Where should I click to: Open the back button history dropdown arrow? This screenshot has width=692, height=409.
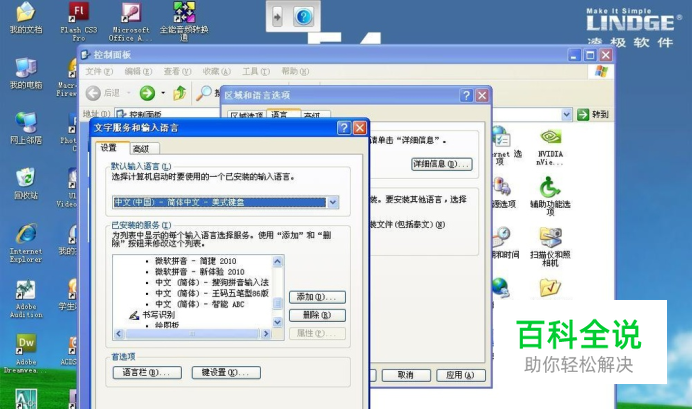pyautogui.click(x=128, y=93)
